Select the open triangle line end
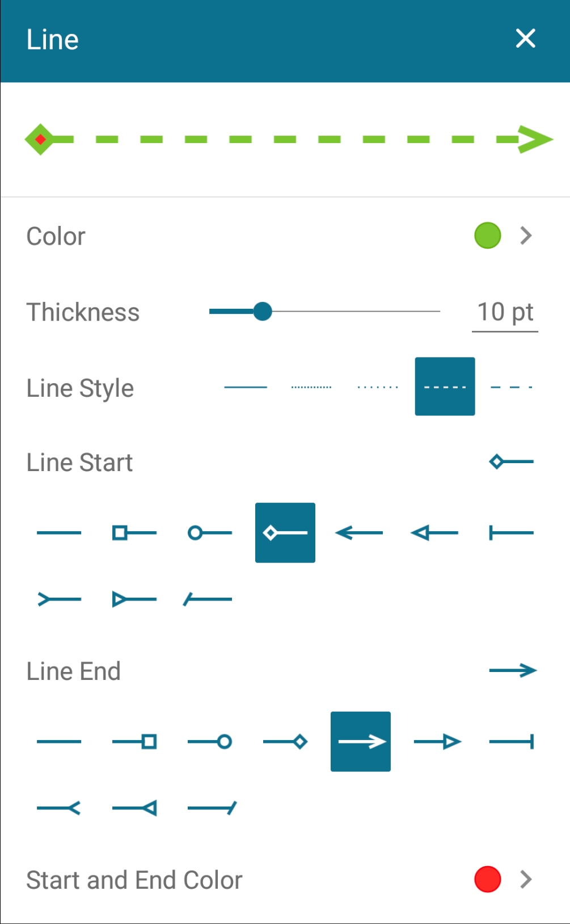This screenshot has height=924, width=570. [x=437, y=741]
